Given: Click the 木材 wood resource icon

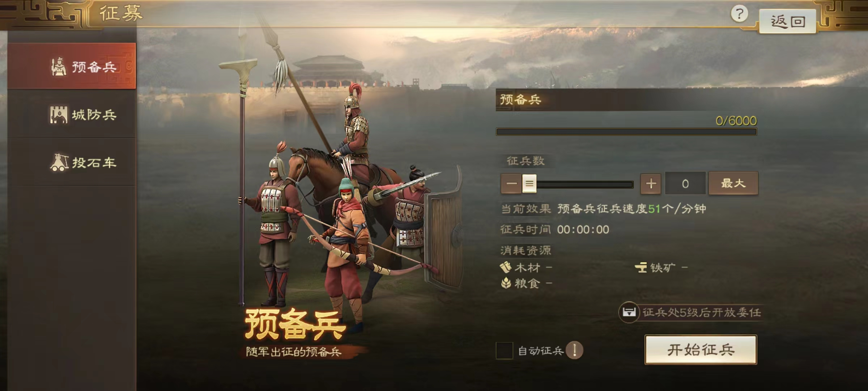Looking at the screenshot, I should 506,268.
